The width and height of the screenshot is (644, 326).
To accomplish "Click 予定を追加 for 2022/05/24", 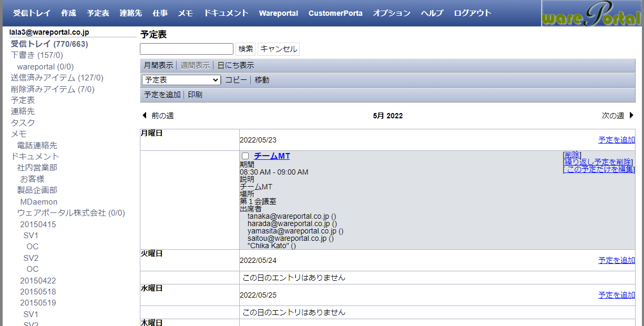I will [616, 260].
